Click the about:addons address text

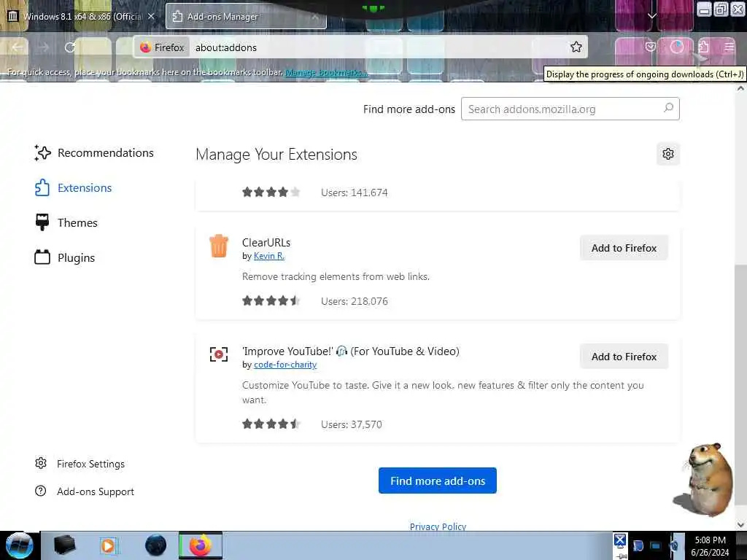(226, 47)
